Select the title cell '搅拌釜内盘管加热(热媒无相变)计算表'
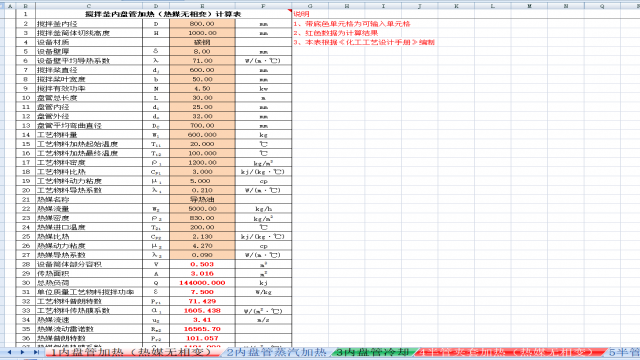Image resolution: width=640 pixels, height=360 pixels. coord(163,14)
